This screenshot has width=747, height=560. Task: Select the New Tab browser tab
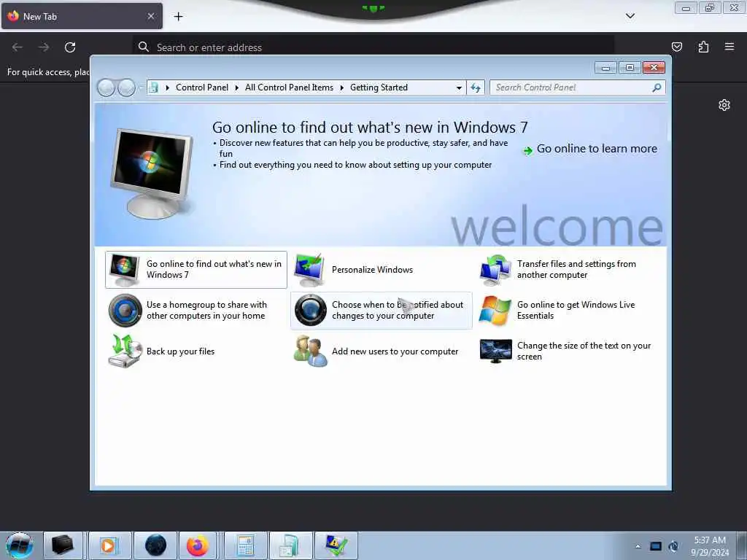point(82,16)
